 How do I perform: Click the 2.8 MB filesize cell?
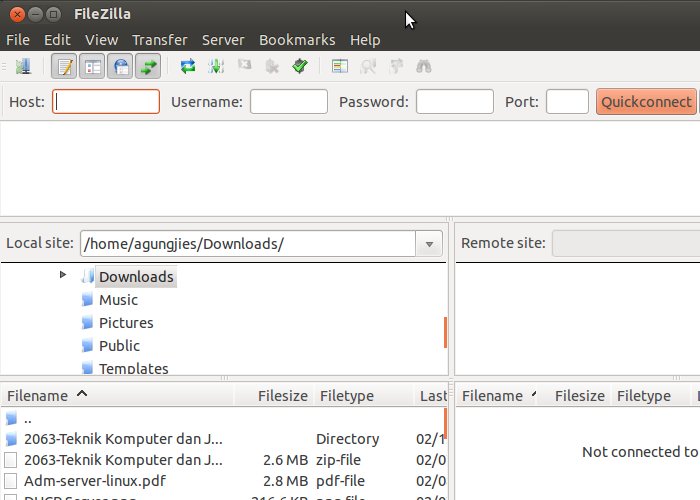coord(286,481)
